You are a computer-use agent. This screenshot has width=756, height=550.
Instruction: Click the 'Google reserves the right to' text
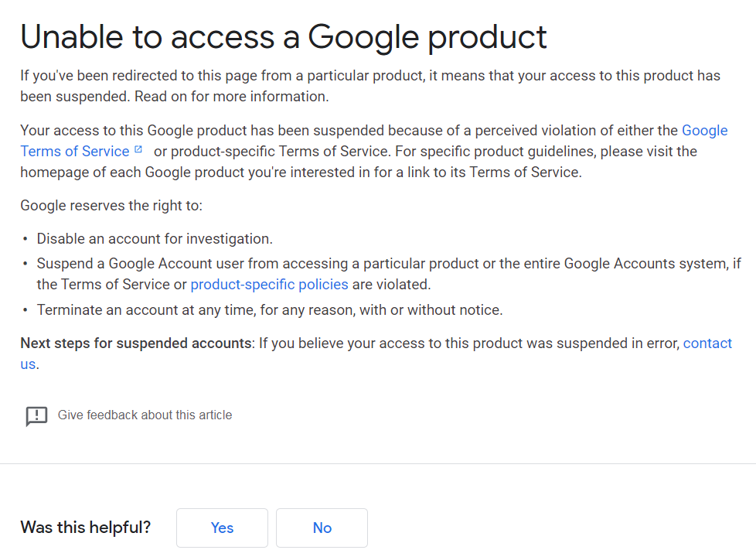tap(111, 206)
